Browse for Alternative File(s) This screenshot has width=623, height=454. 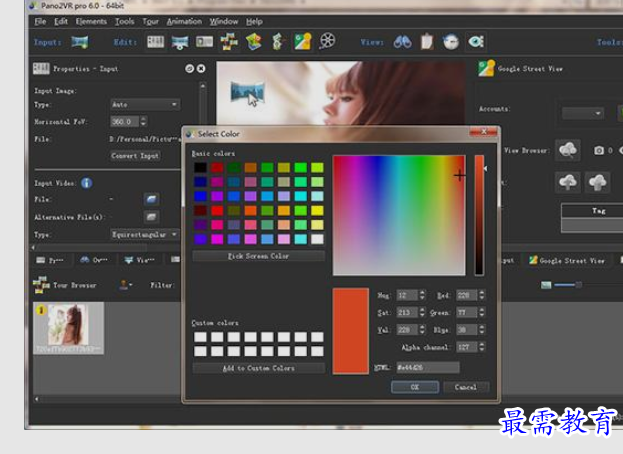tap(151, 217)
